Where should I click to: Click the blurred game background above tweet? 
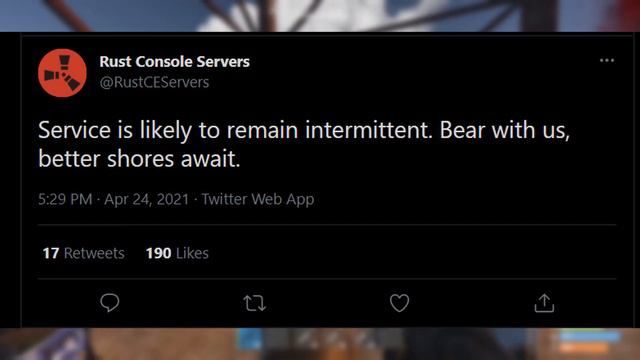tap(320, 16)
